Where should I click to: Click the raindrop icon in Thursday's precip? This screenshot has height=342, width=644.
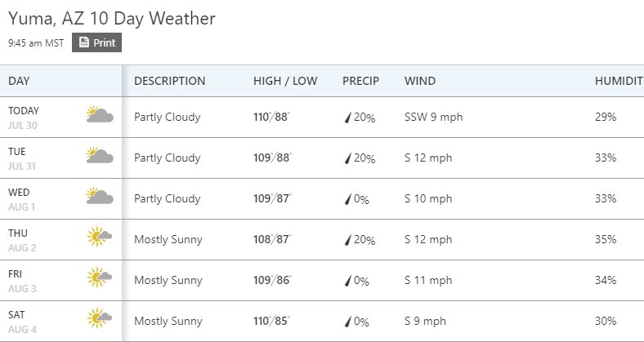click(348, 240)
